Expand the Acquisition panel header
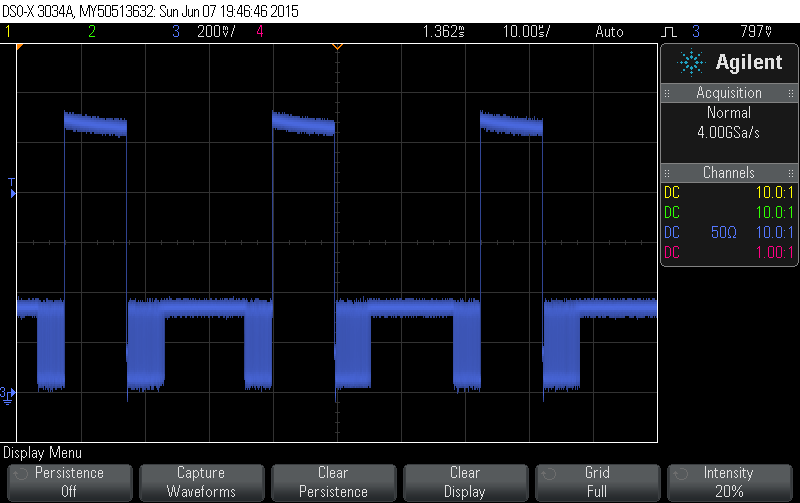This screenshot has height=503, width=800. click(x=728, y=93)
